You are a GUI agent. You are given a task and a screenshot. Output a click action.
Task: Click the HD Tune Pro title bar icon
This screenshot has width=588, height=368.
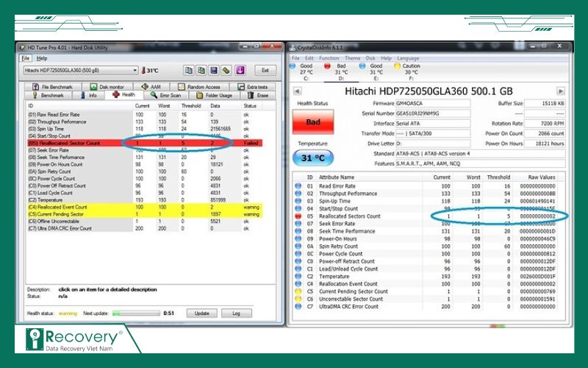(23, 48)
